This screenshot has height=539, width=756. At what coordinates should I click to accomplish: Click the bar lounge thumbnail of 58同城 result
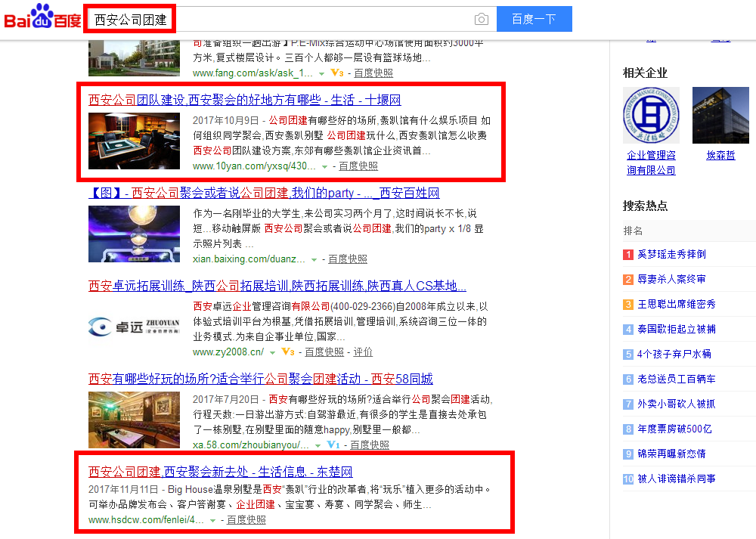point(134,420)
